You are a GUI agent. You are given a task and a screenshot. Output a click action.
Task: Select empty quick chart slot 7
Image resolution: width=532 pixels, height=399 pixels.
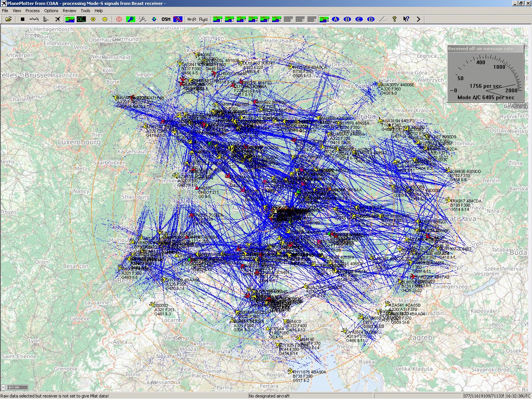(x=288, y=19)
